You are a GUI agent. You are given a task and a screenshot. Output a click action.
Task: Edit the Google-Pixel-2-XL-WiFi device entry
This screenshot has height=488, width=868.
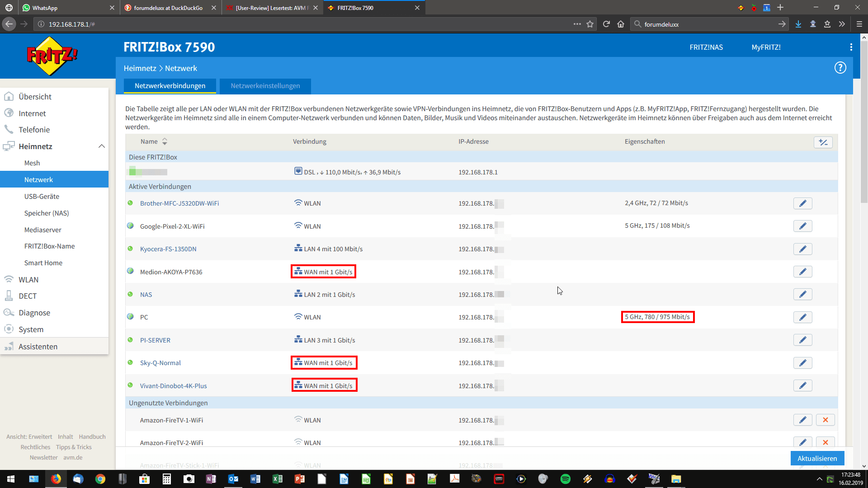coord(802,226)
